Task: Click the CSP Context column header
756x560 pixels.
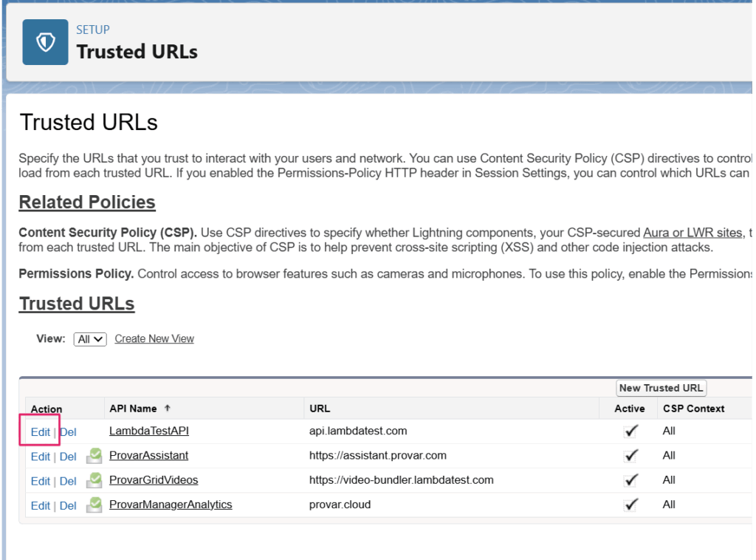Action: click(x=693, y=409)
